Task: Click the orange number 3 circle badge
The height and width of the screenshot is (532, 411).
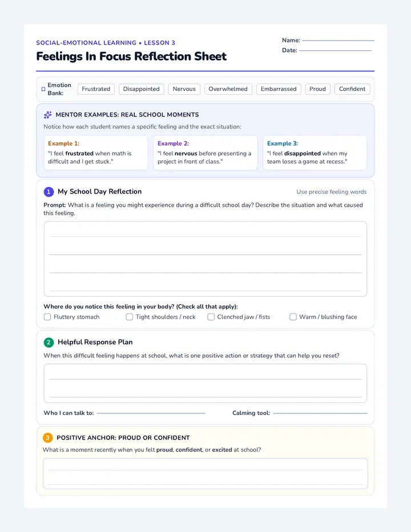Action: 47,438
